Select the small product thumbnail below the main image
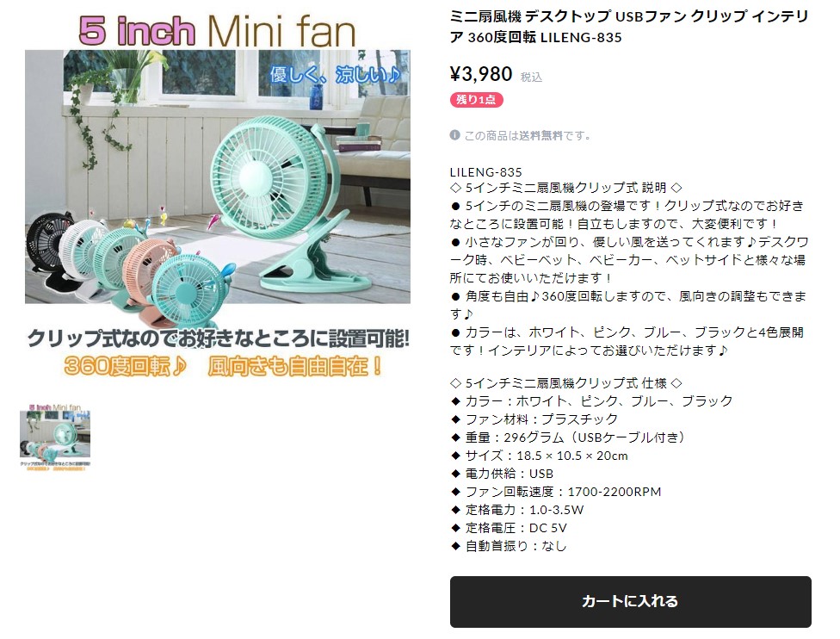The image size is (840, 639). [x=55, y=437]
